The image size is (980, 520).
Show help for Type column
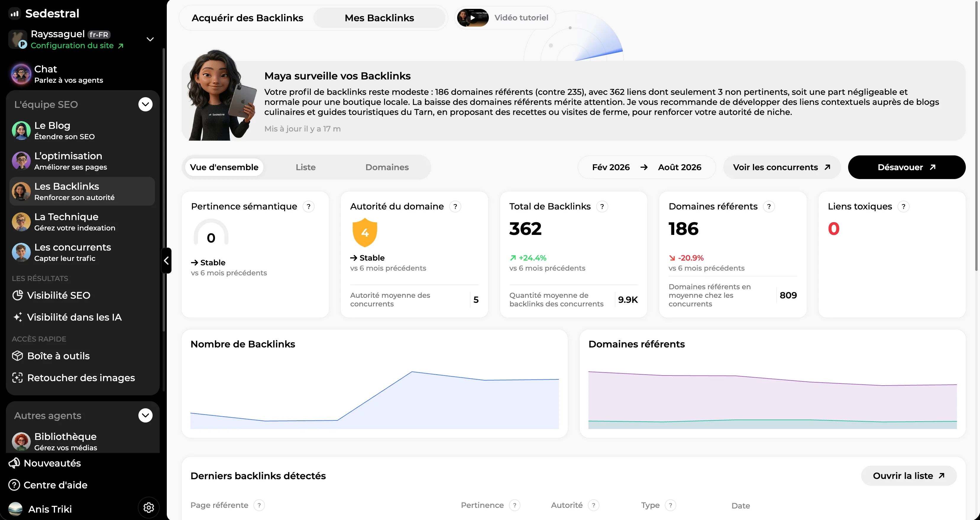670,505
